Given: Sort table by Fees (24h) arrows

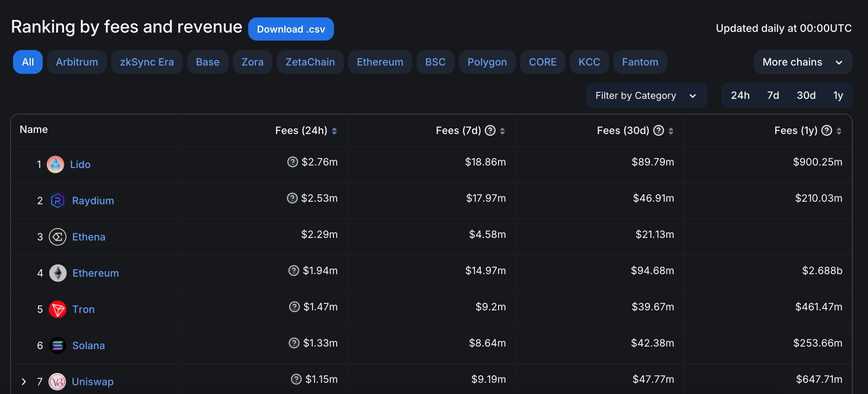Looking at the screenshot, I should coord(334,131).
